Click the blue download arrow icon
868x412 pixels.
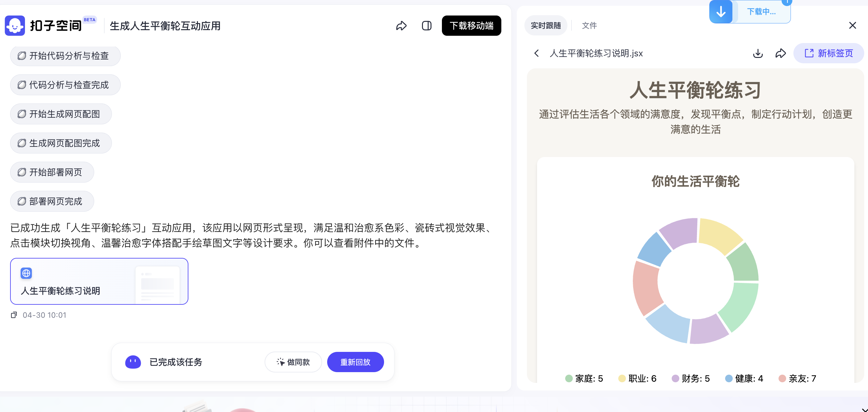721,12
